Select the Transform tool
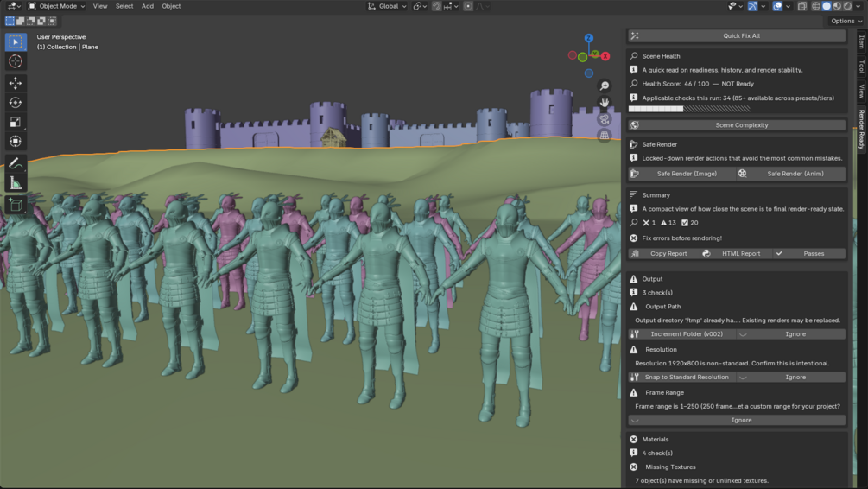 (15, 141)
